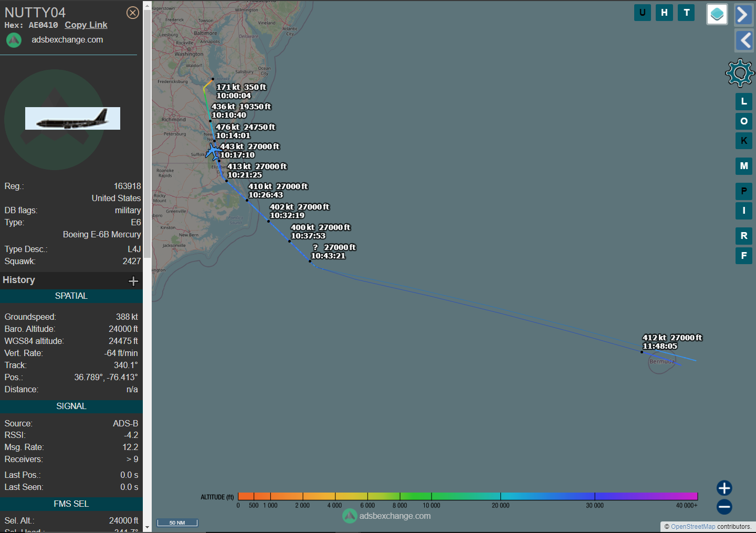The height and width of the screenshot is (533, 756).
Task: Click the Vert. Rate value -64 ft/min
Action: [x=121, y=353]
